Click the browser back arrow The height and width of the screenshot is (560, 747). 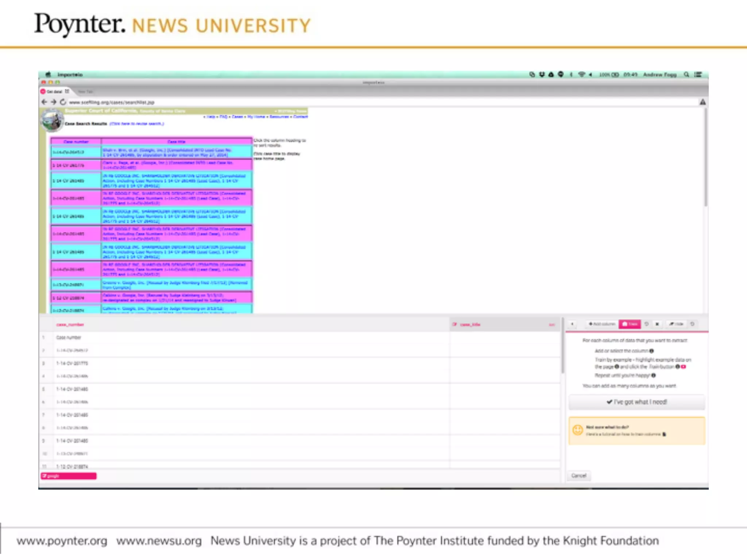[x=44, y=102]
